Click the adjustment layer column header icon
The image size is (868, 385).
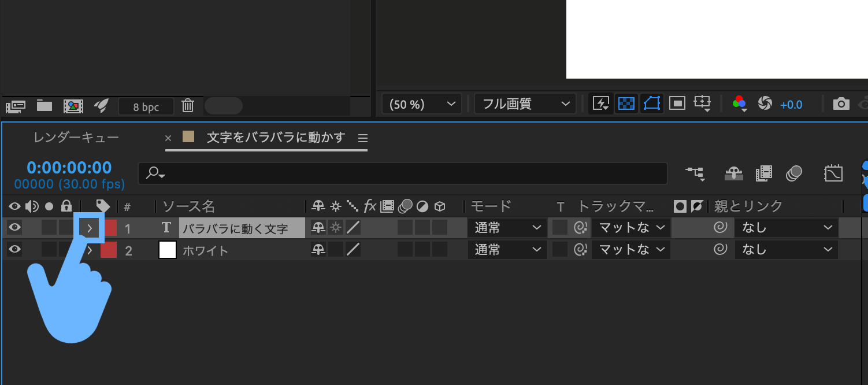click(x=422, y=206)
